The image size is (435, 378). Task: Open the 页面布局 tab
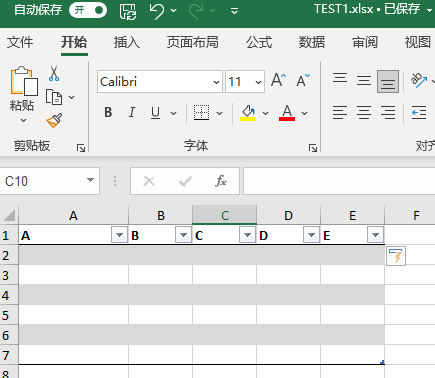coord(193,42)
